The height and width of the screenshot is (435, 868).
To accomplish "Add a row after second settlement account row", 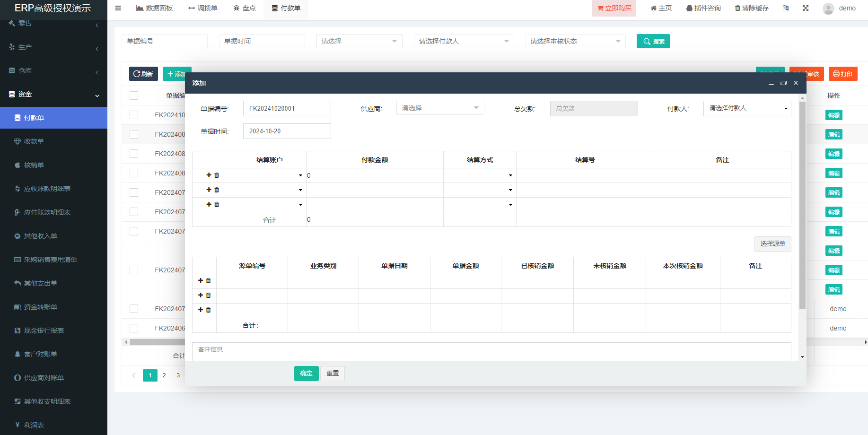I will 209,190.
